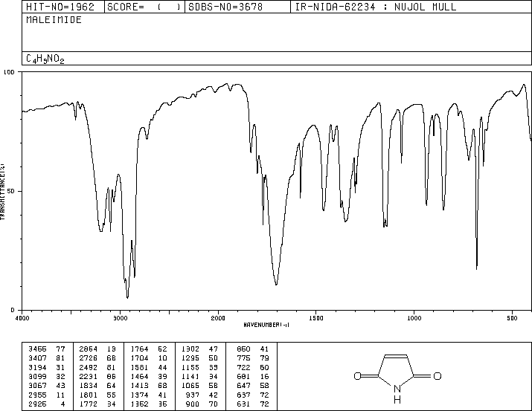Image resolution: width=532 pixels, height=411 pixels.
Task: Click the 1000 tick label on x-axis
Action: pos(414,318)
